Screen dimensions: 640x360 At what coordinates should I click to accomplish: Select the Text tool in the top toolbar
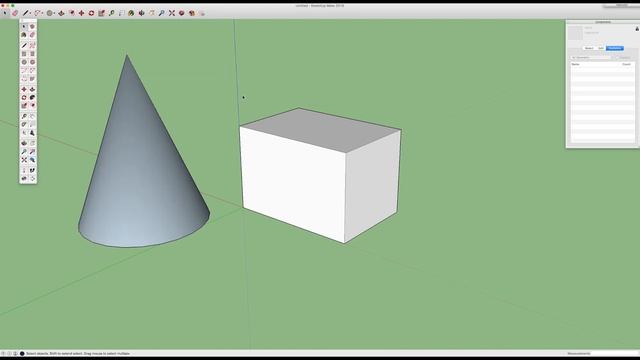pos(121,13)
